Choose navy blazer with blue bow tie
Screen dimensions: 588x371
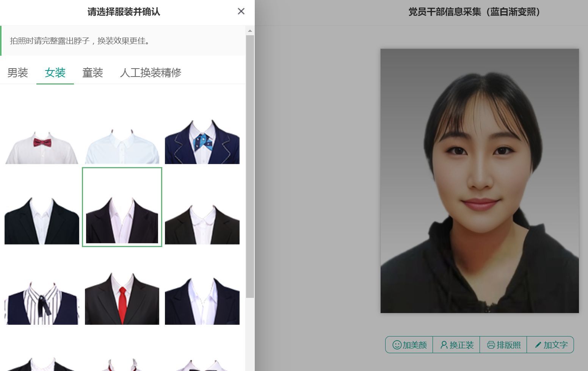202,142
